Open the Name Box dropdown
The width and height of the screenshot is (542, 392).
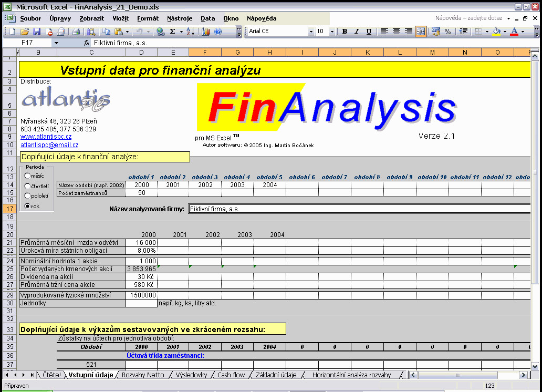[56, 43]
